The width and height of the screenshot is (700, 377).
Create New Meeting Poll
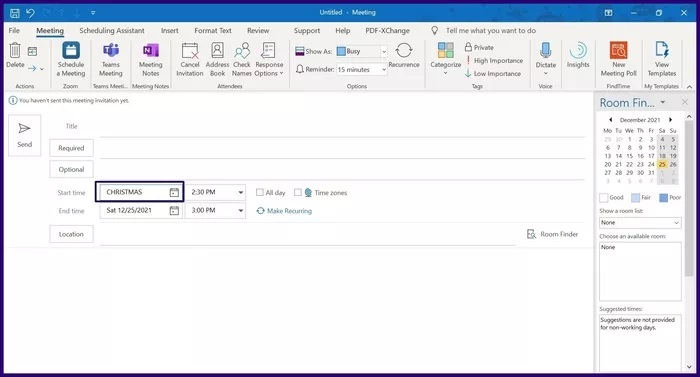click(618, 59)
